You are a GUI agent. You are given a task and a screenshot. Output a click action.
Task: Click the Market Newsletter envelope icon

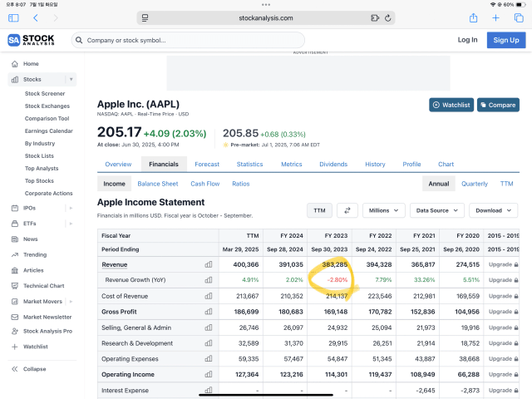[15, 318]
